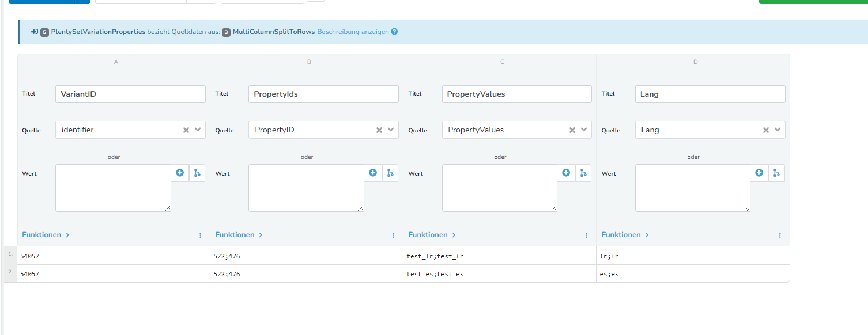This screenshot has height=335, width=868.
Task: Expand Funktionen in column D
Action: pyautogui.click(x=625, y=235)
